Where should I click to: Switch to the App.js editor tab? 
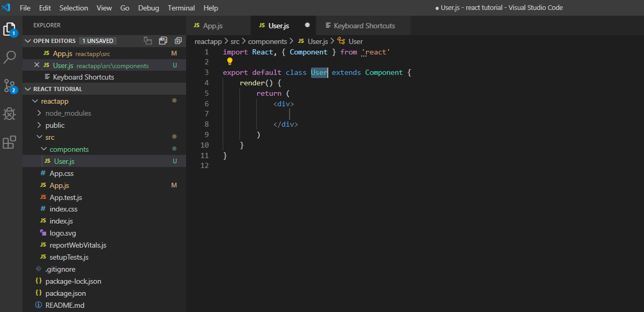[212, 26]
